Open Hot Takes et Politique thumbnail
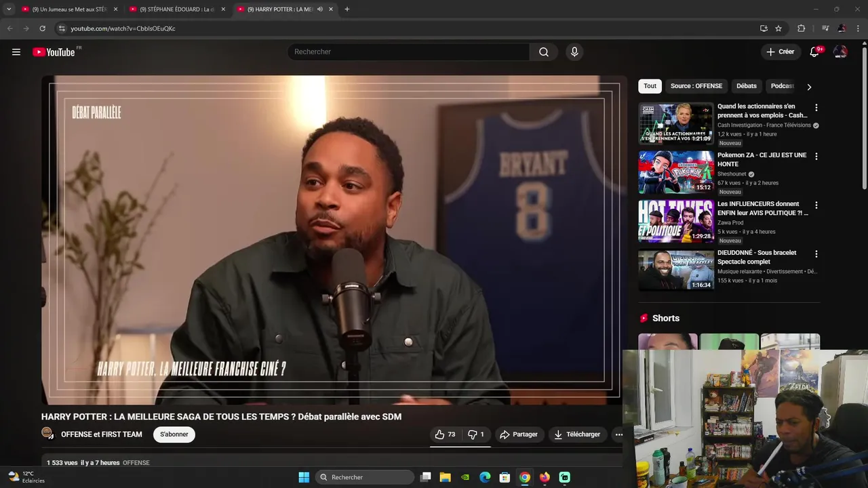Image resolution: width=868 pixels, height=488 pixels. [676, 222]
